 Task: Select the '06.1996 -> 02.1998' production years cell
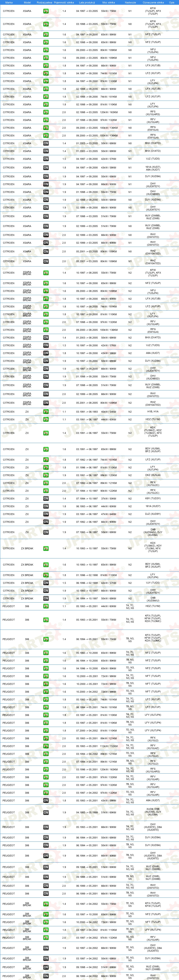(x=87, y=583)
